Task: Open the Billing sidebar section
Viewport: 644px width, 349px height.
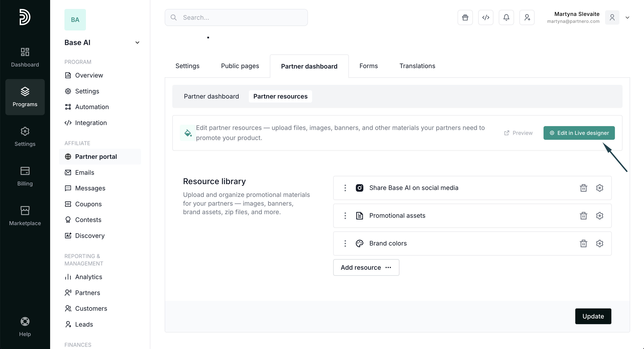Action: pyautogui.click(x=25, y=176)
